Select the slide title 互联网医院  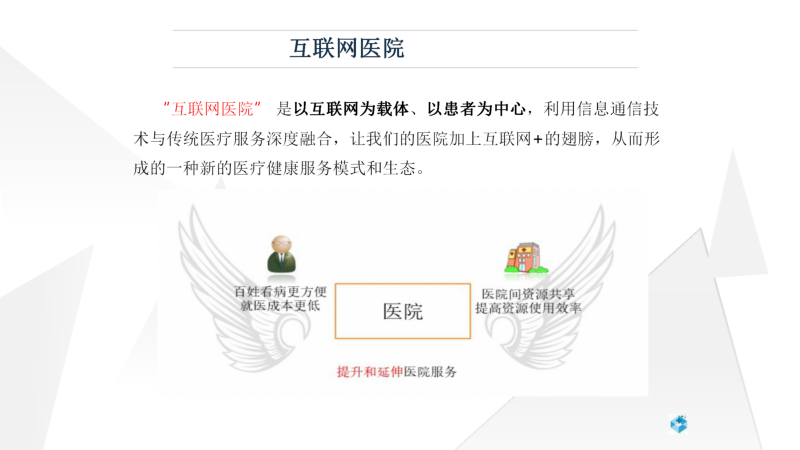point(347,48)
